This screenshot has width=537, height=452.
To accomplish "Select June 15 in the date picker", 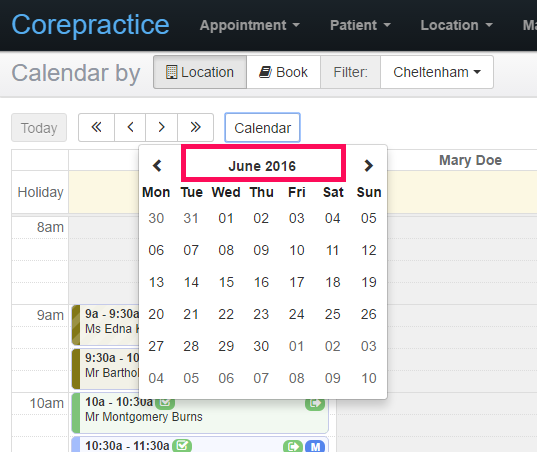I will click(x=226, y=282).
